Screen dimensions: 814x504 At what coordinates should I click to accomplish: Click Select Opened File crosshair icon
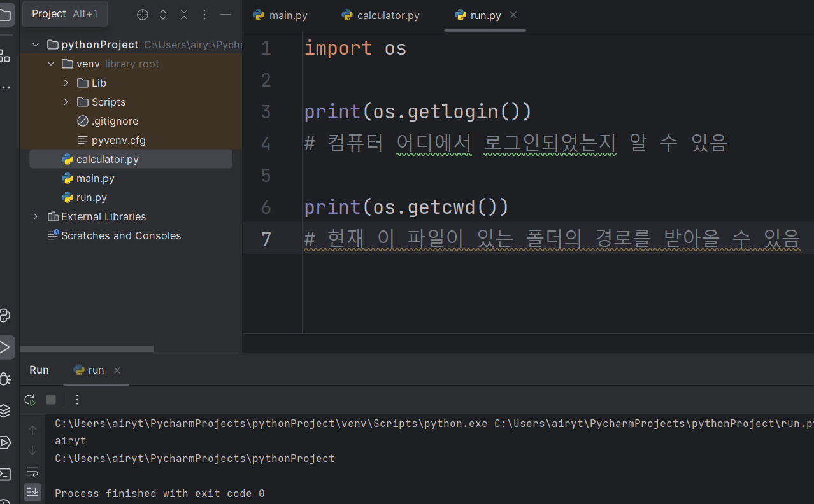pos(143,14)
